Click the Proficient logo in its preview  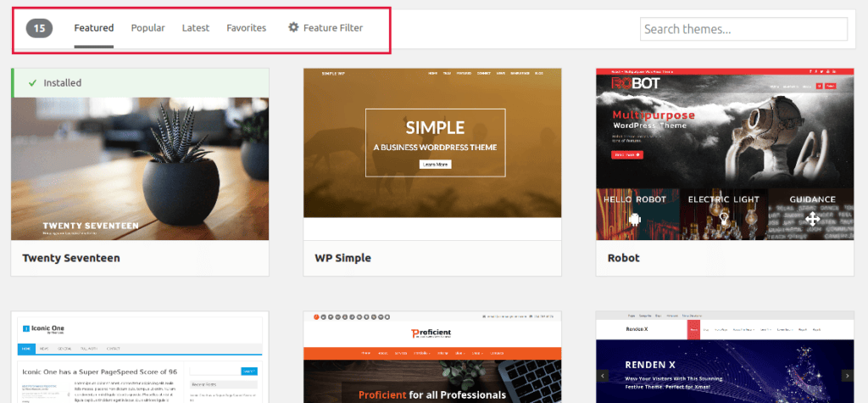(431, 333)
